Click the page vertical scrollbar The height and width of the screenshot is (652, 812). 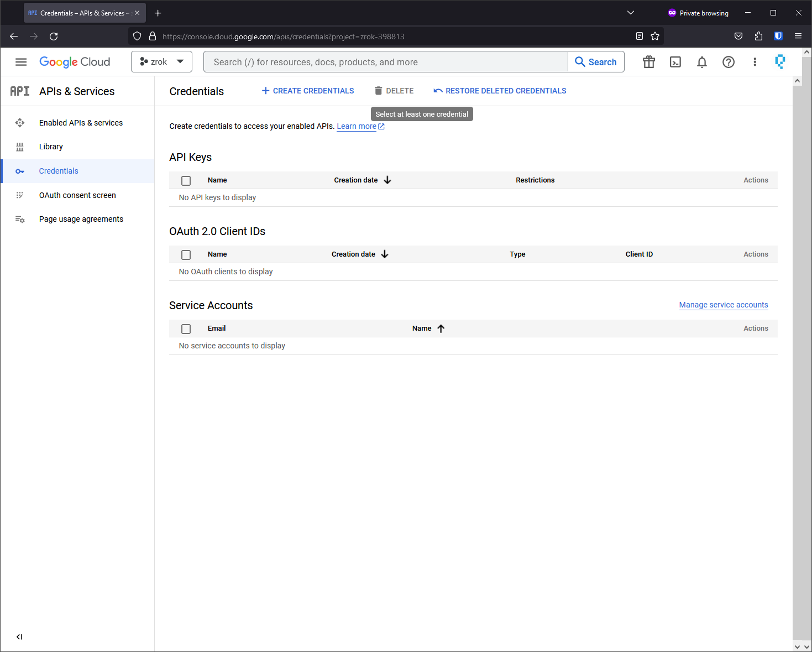click(x=797, y=359)
